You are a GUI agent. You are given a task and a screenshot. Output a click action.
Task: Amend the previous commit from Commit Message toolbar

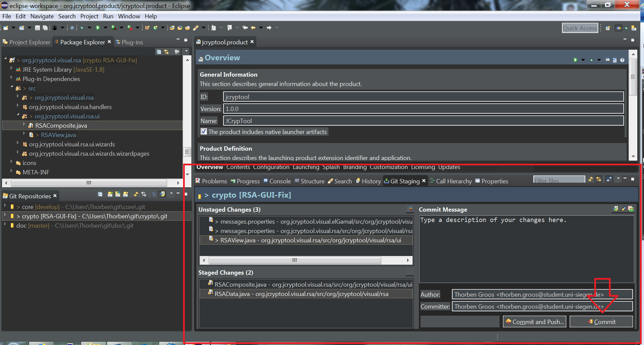tap(615, 209)
